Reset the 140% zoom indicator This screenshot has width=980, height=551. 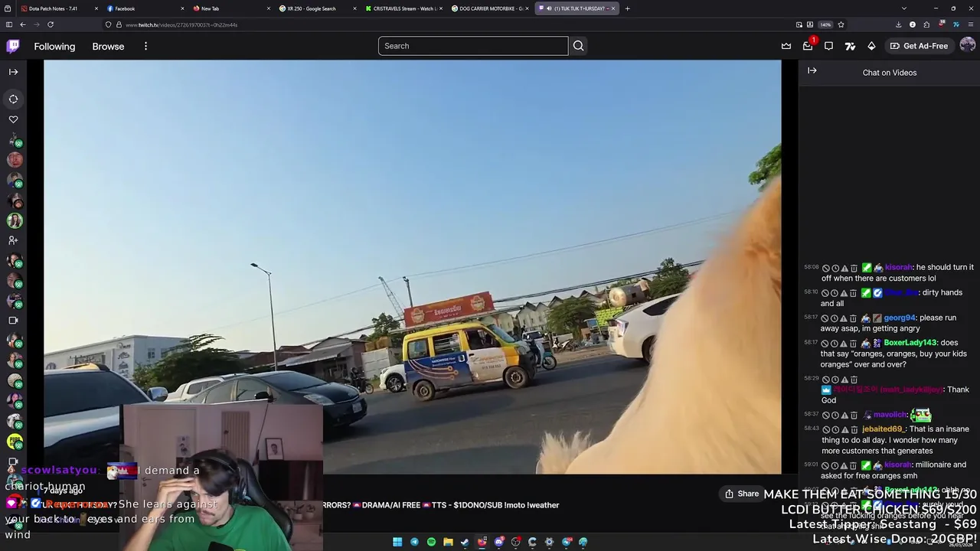(x=825, y=24)
